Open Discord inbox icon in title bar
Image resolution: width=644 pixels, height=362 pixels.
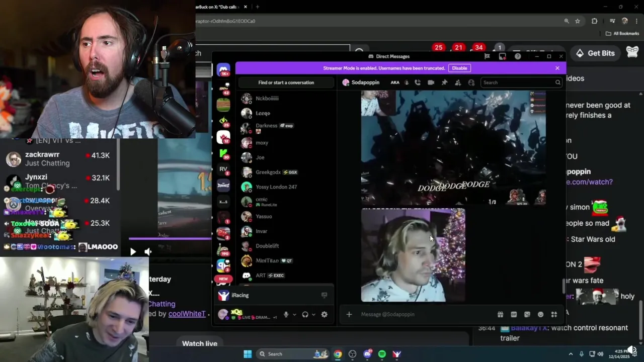(x=502, y=56)
